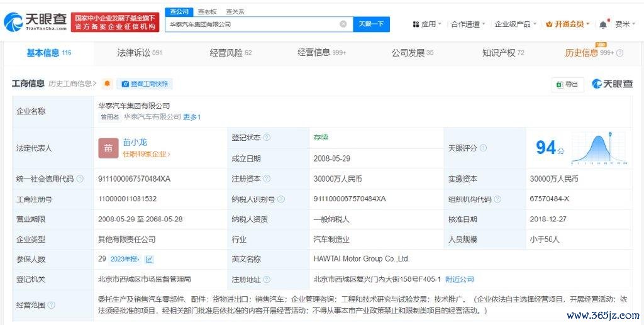Screen dimensions: 644x325
Task: Click the score distribution curve chart
Action: tap(599, 148)
